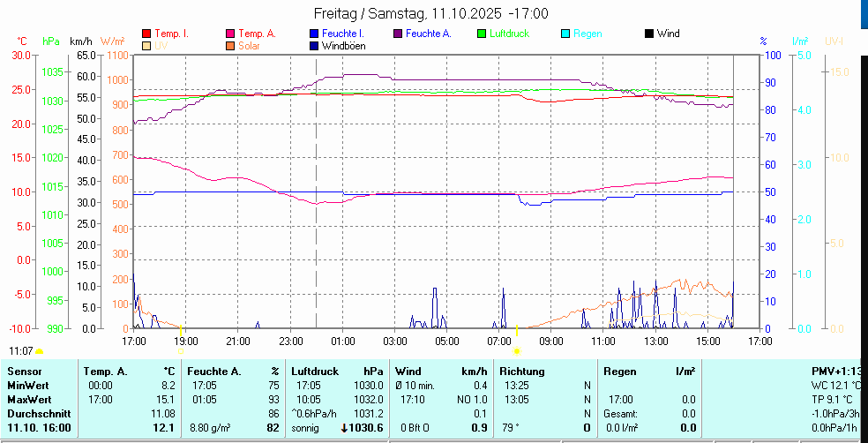Select the Regen column header
The height and width of the screenshot is (443, 868).
click(x=620, y=372)
